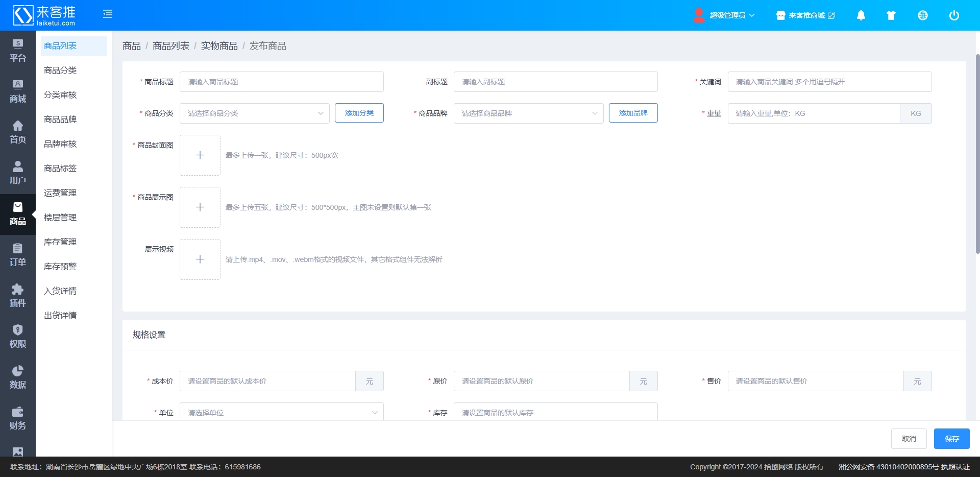Click the 添加分类 button

[x=359, y=113]
